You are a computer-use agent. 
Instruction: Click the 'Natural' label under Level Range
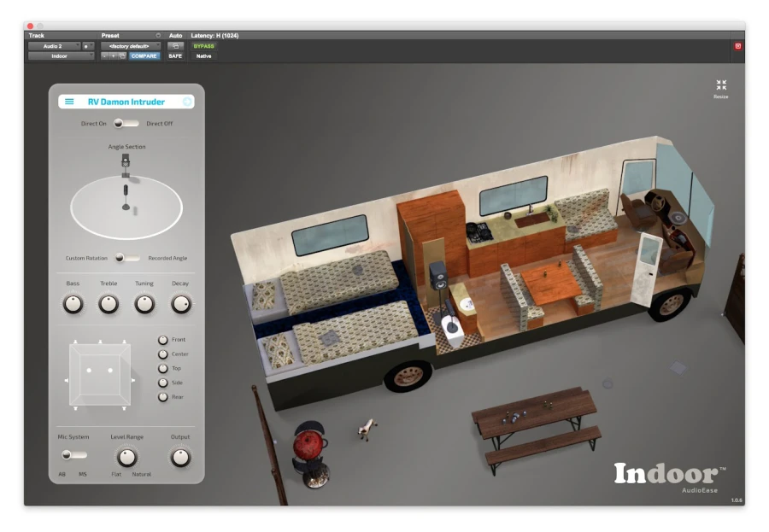(x=142, y=474)
